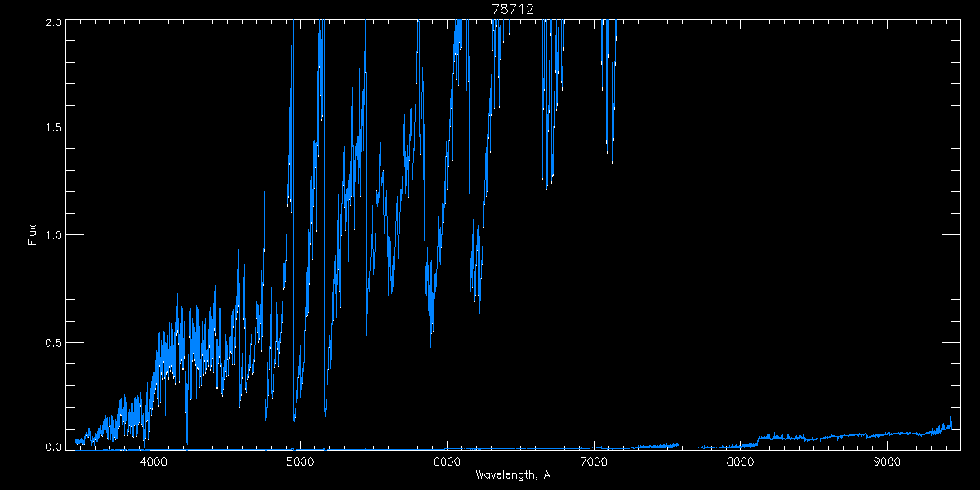This screenshot has width=980, height=490.
Task: Click the 6000 wavelength tick label
Action: tap(447, 461)
